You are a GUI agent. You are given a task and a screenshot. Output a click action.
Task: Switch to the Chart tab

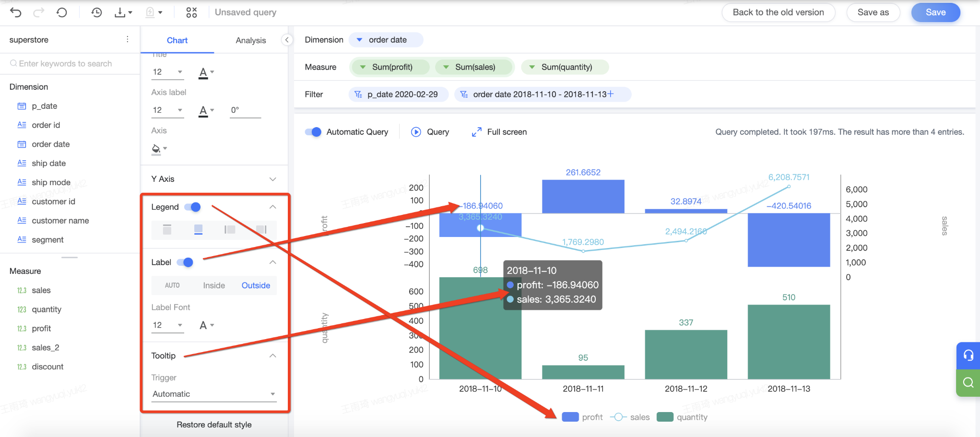177,41
